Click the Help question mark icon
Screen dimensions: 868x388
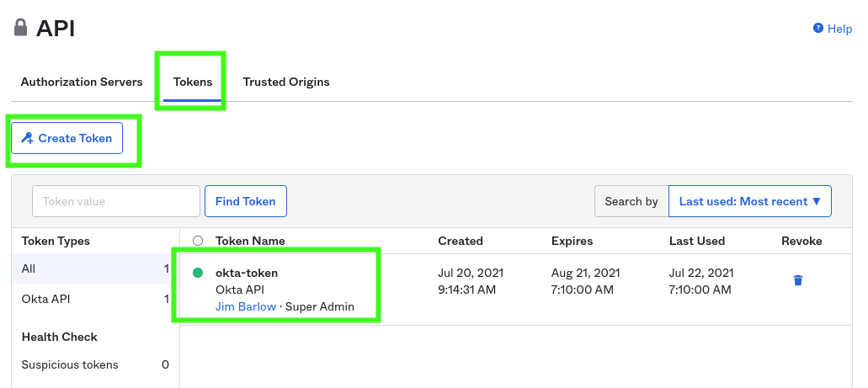click(818, 29)
